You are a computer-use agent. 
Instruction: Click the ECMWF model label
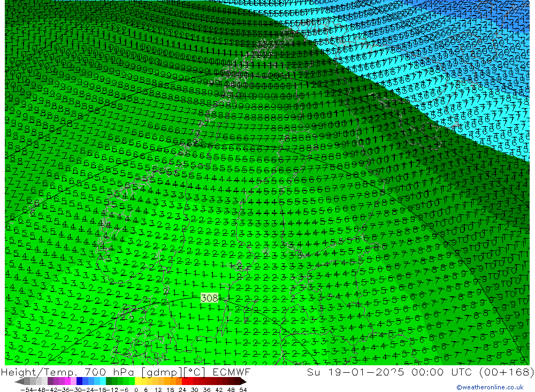tap(231, 372)
